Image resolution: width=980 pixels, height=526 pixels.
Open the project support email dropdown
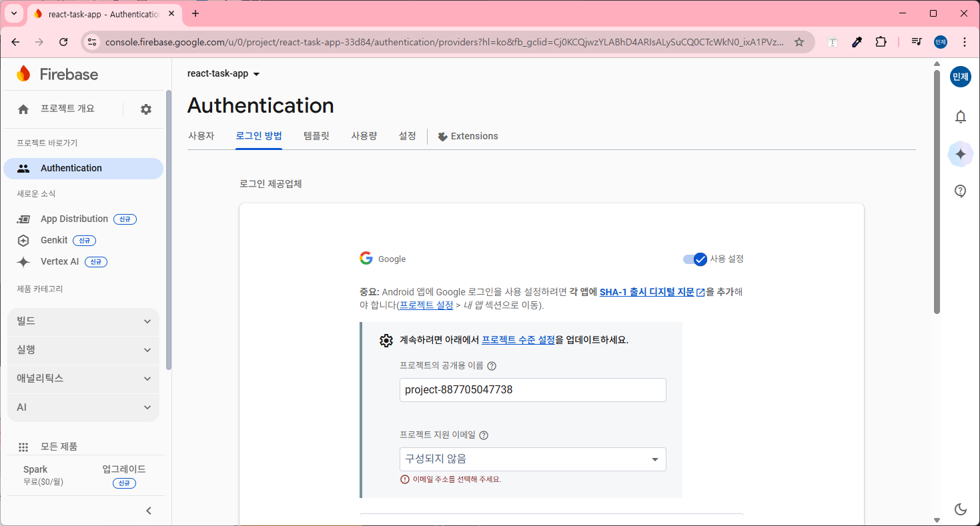(x=532, y=459)
